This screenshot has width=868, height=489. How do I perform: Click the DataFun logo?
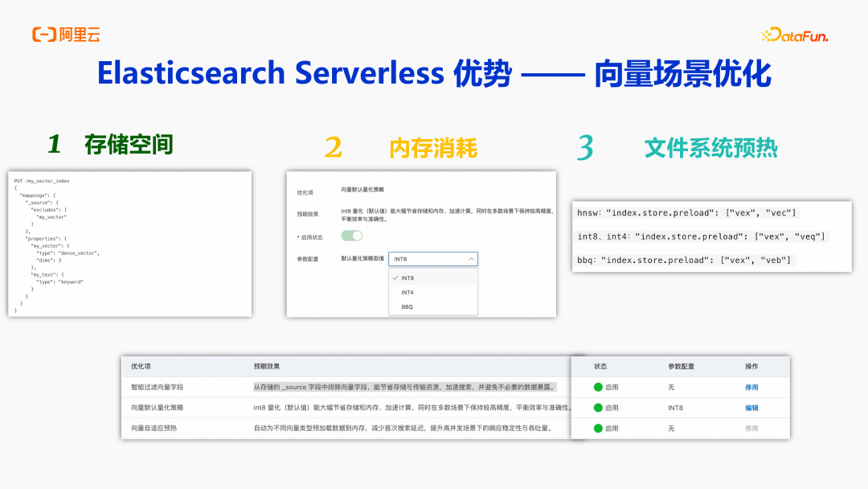coord(794,35)
